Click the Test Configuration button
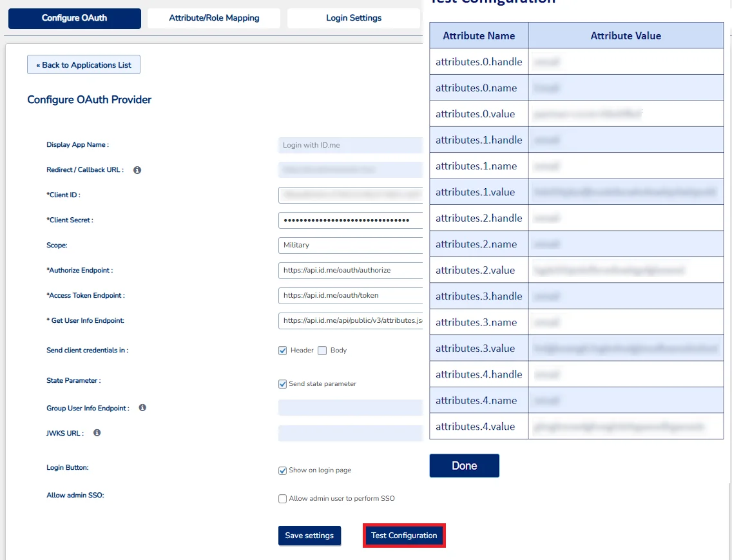 point(404,536)
